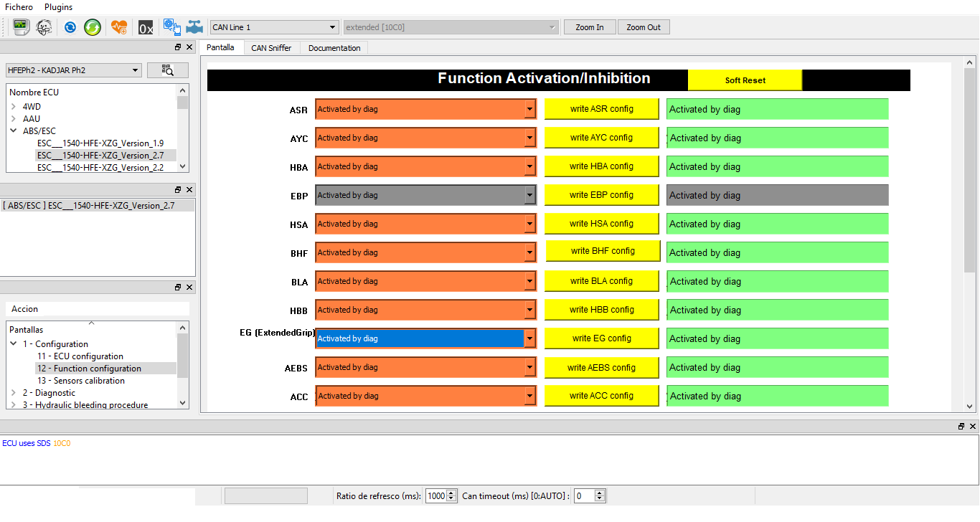
Task: Open the Fichero menu
Action: click(x=19, y=7)
